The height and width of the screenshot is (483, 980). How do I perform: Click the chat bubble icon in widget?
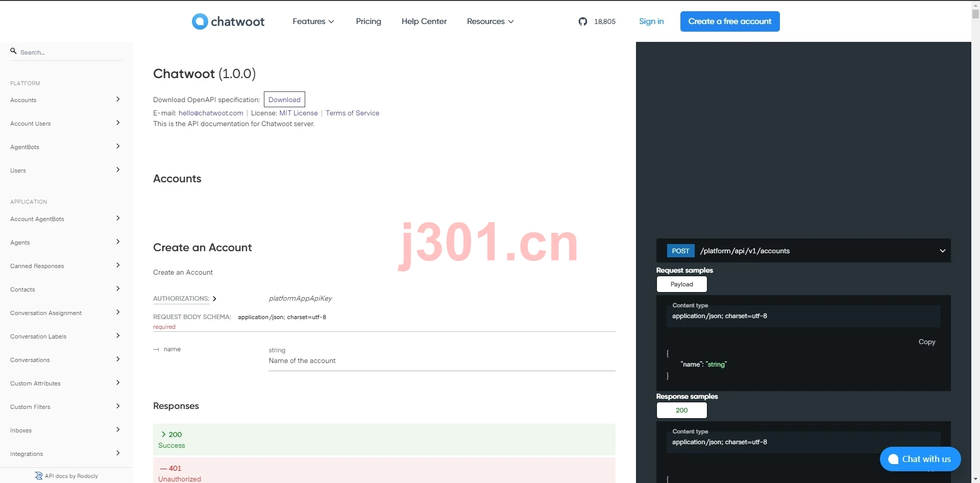point(893,459)
